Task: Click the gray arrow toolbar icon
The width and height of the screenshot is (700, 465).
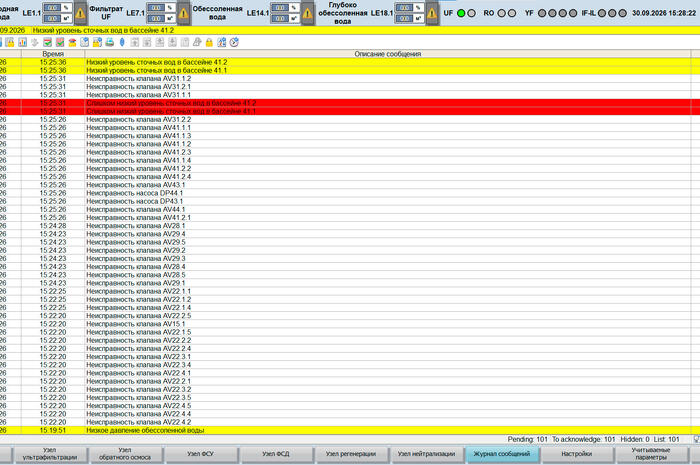Action: click(35, 42)
